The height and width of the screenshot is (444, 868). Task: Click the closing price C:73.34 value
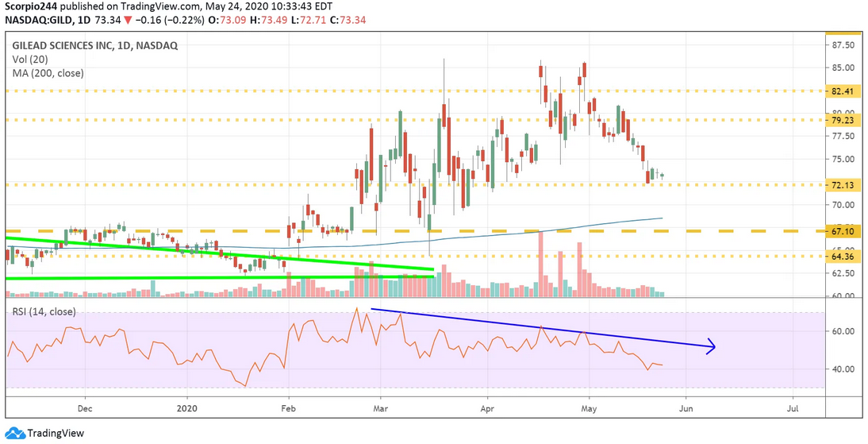tap(348, 21)
